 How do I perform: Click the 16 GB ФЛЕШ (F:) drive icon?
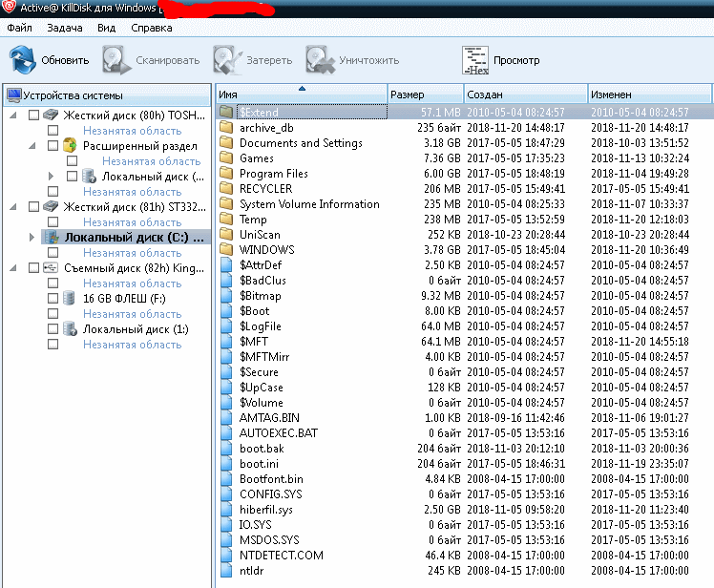[x=69, y=299]
